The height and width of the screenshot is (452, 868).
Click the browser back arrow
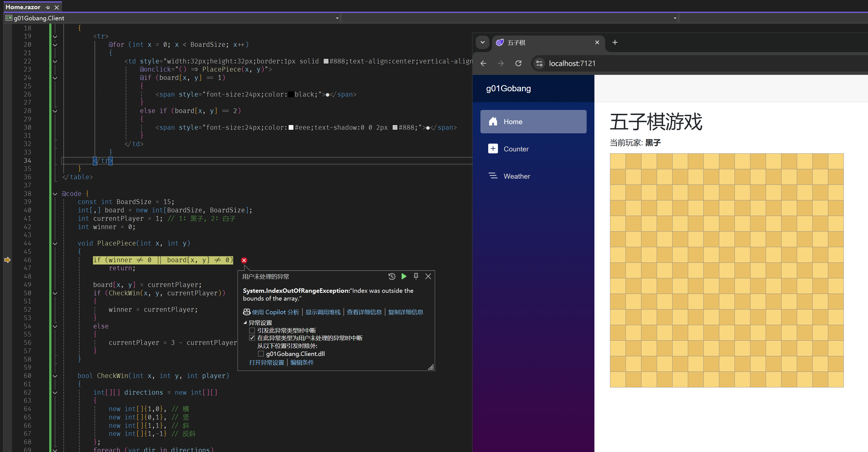(483, 63)
